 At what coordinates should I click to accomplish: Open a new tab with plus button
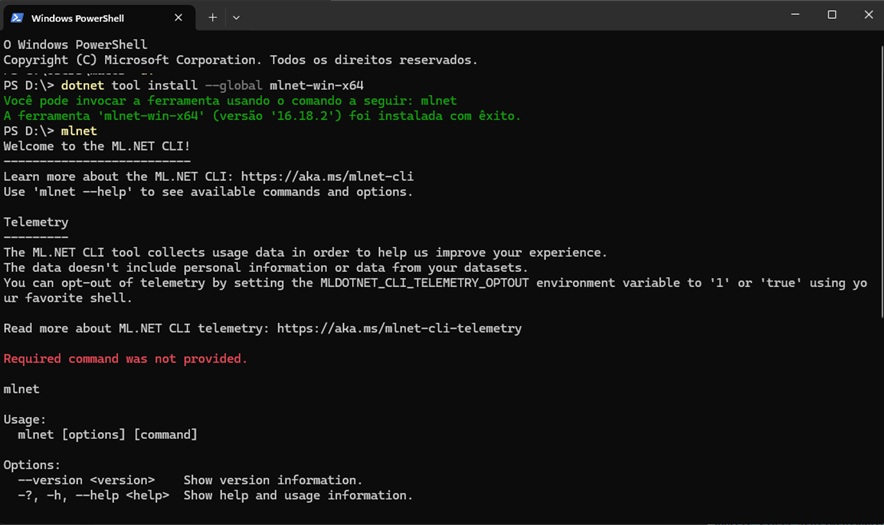click(212, 17)
